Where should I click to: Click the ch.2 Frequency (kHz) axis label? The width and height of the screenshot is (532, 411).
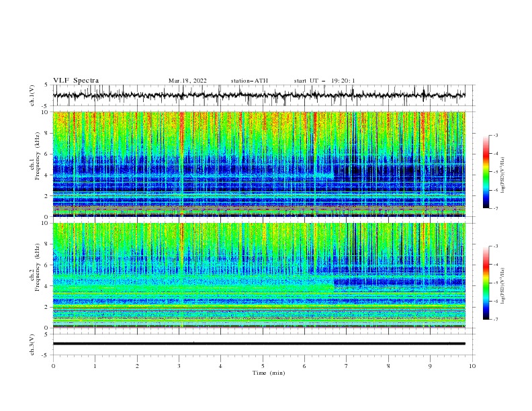tap(36, 267)
